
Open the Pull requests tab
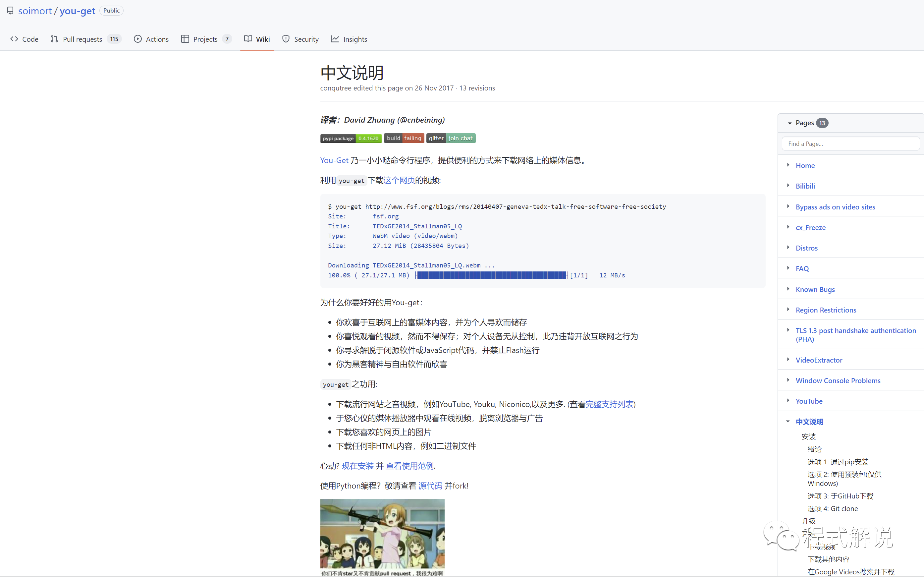tap(82, 39)
